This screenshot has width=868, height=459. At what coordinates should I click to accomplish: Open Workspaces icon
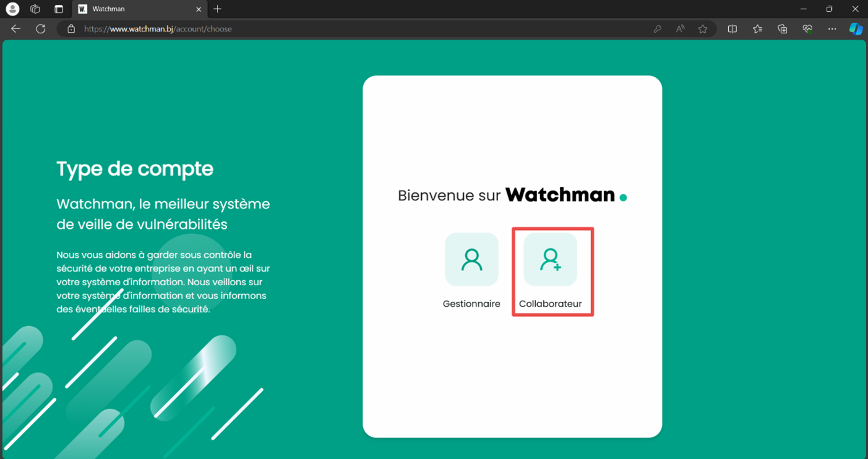tap(35, 9)
